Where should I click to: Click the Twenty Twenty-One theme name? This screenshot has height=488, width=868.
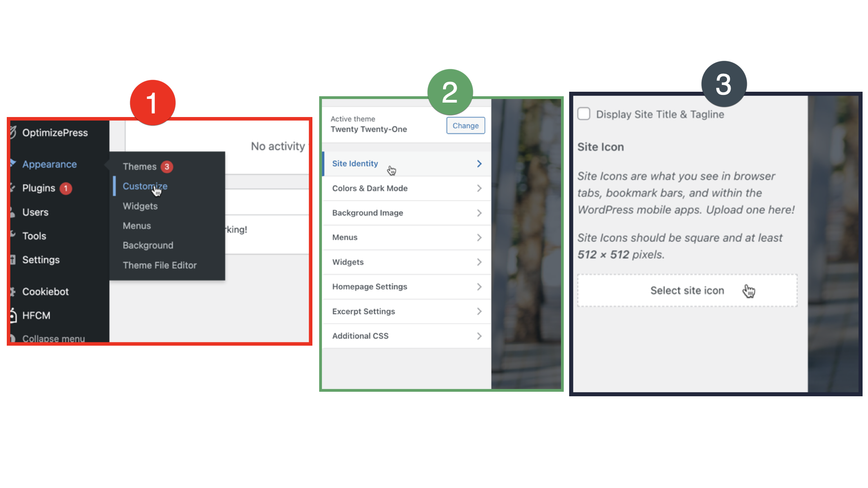pyautogui.click(x=368, y=129)
